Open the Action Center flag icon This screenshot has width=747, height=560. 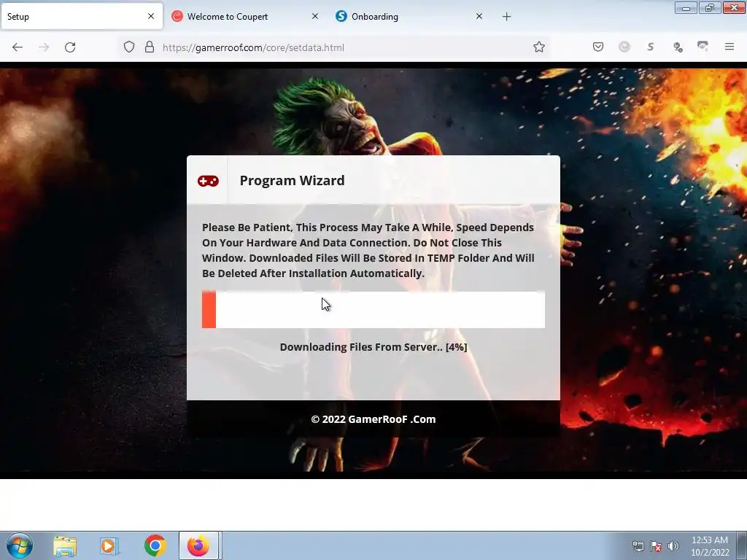(x=656, y=546)
